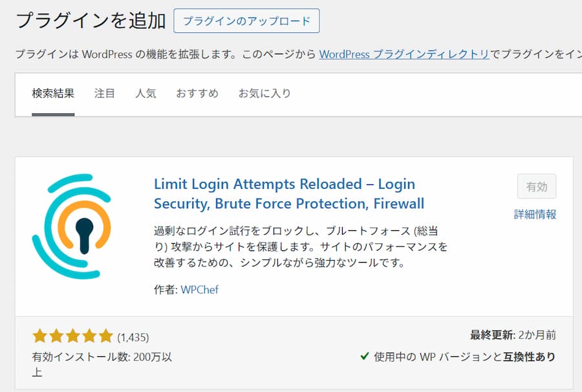Click the second star rating icon
Viewport: 582px width, 392px height.
(x=57, y=335)
